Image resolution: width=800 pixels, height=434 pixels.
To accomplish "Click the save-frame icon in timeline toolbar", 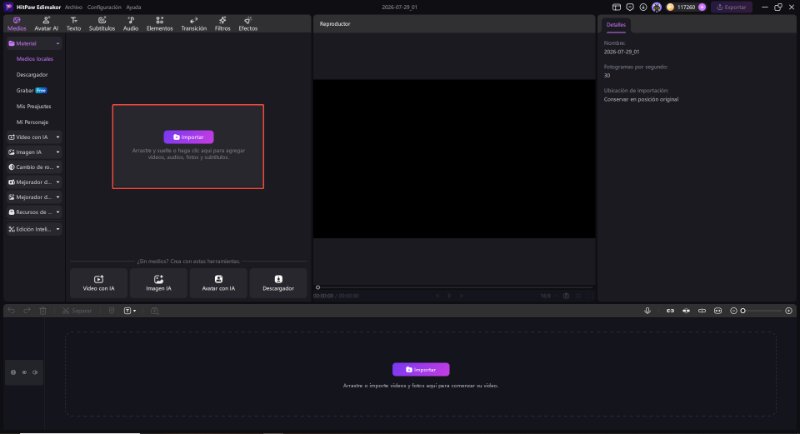I will [x=154, y=311].
